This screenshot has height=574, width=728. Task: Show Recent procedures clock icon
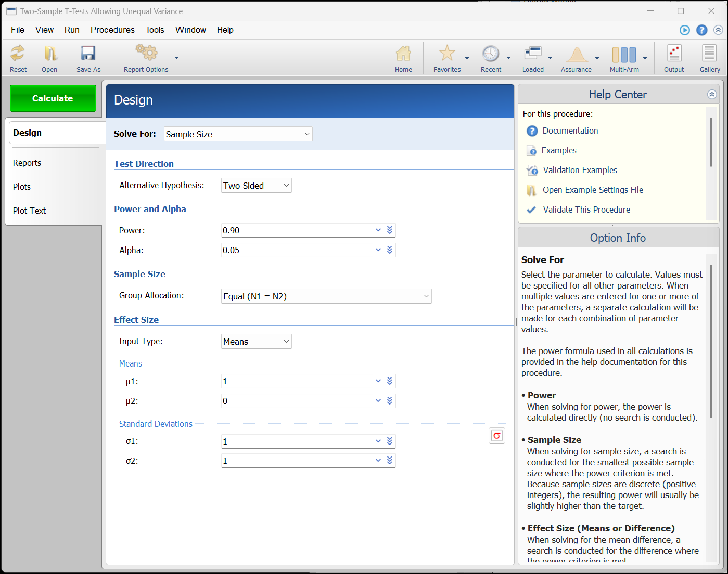click(490, 54)
